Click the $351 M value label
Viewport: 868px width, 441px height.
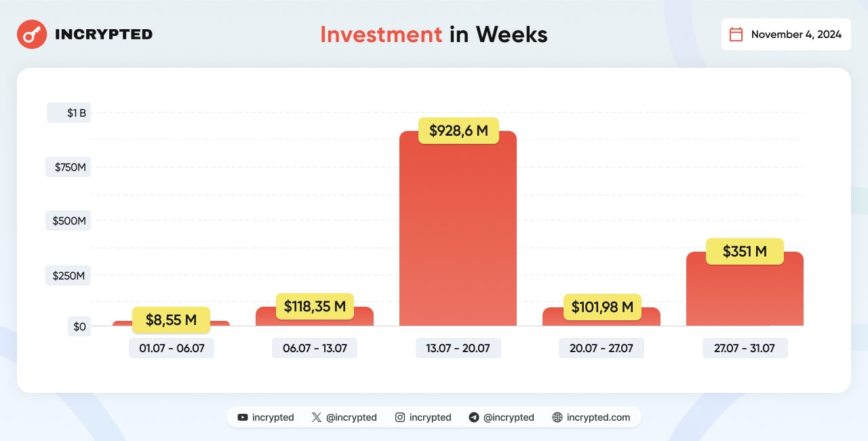point(745,252)
